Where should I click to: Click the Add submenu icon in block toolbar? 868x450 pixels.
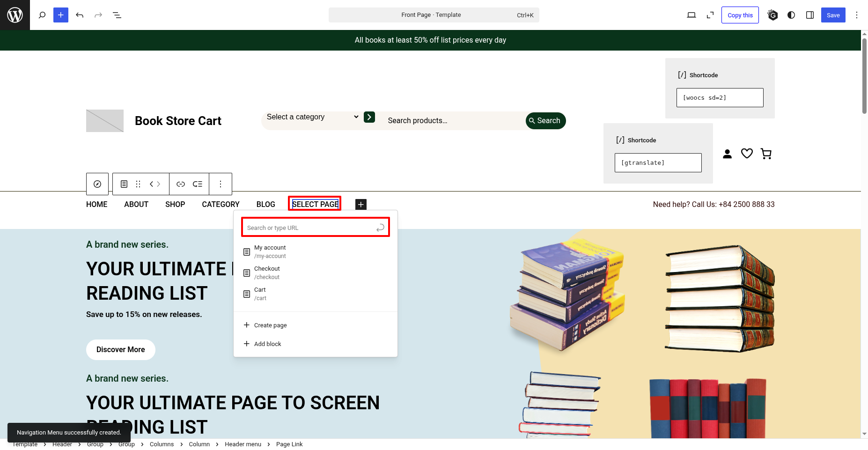(198, 184)
